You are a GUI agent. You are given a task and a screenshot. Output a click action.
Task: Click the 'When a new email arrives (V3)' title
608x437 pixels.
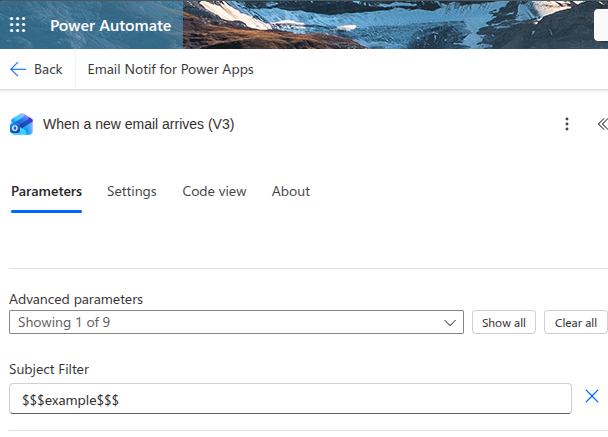click(138, 124)
